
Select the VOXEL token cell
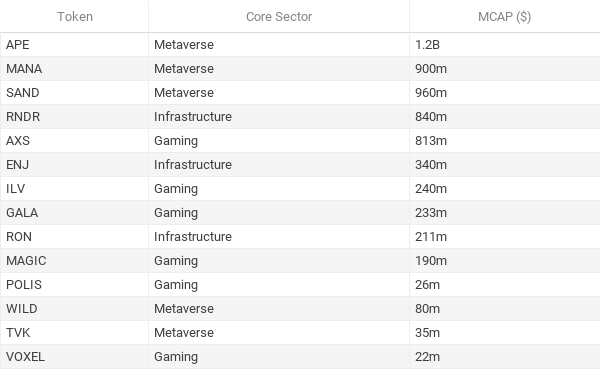[x=75, y=357]
